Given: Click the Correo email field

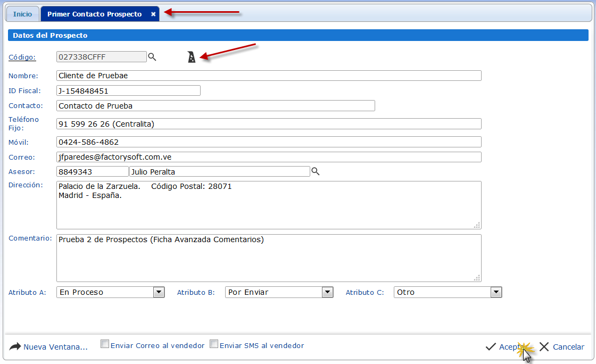Looking at the screenshot, I should pyautogui.click(x=269, y=157).
